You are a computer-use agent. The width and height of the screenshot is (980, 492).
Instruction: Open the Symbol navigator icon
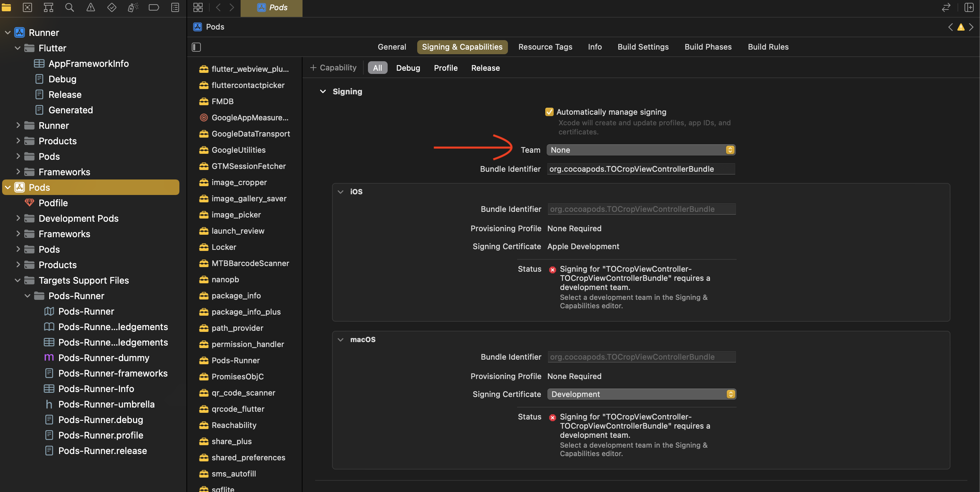click(x=48, y=7)
